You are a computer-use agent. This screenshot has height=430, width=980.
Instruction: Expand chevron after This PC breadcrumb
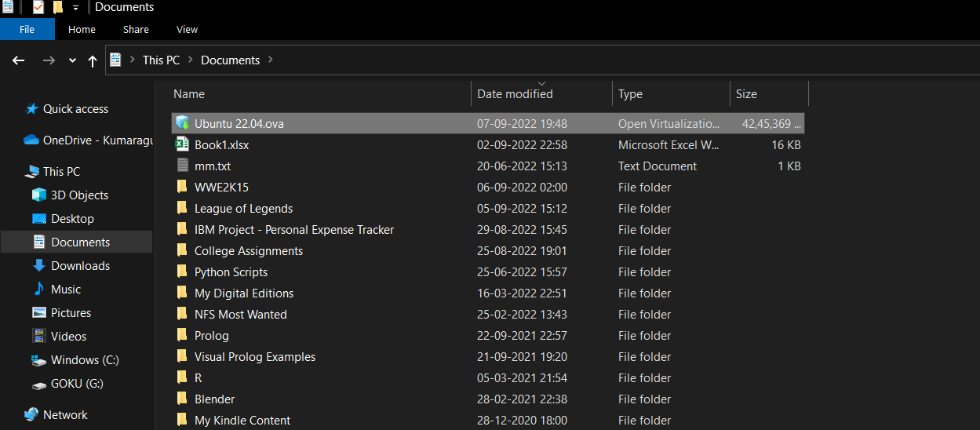[191, 60]
